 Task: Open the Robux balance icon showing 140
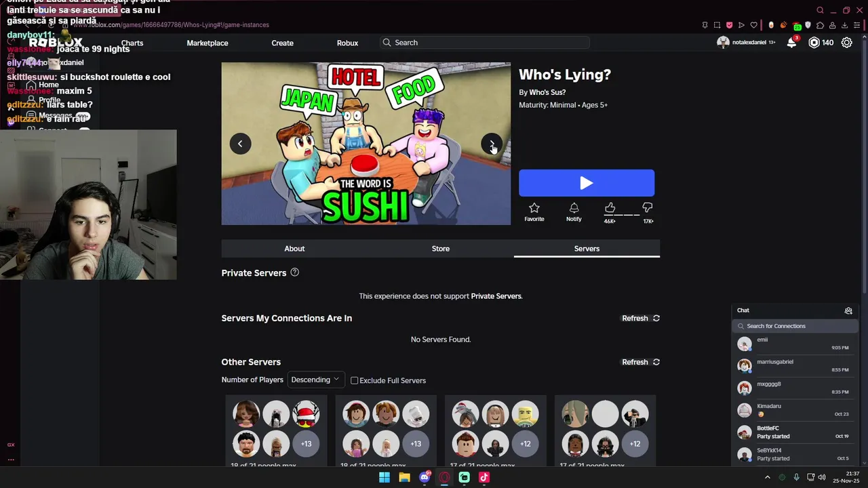click(814, 43)
